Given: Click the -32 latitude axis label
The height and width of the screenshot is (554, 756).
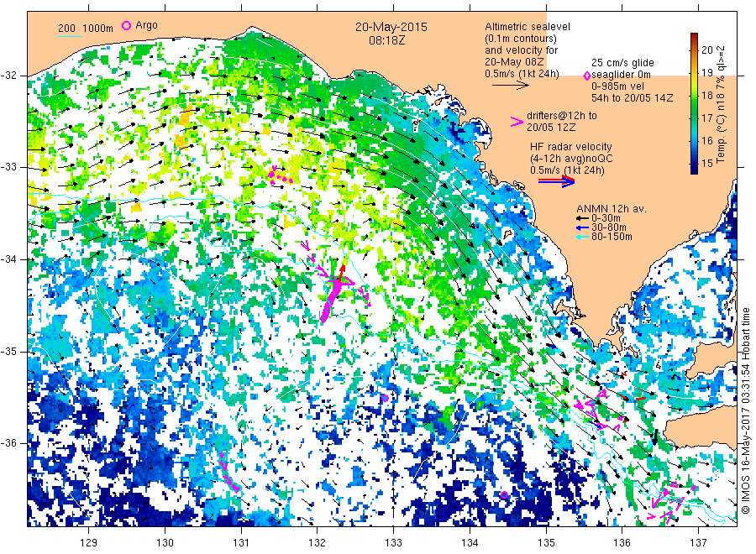Looking at the screenshot, I should point(8,76).
